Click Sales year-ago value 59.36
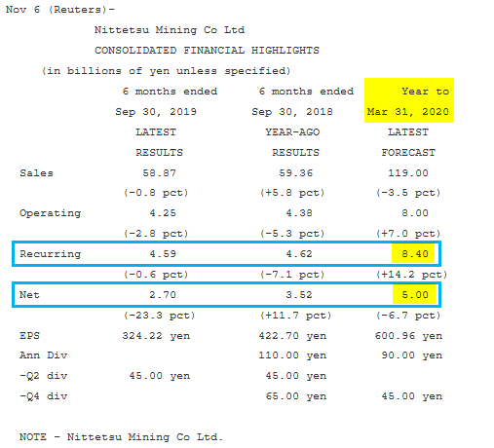Screen dimensions: 494x448 [x=296, y=173]
